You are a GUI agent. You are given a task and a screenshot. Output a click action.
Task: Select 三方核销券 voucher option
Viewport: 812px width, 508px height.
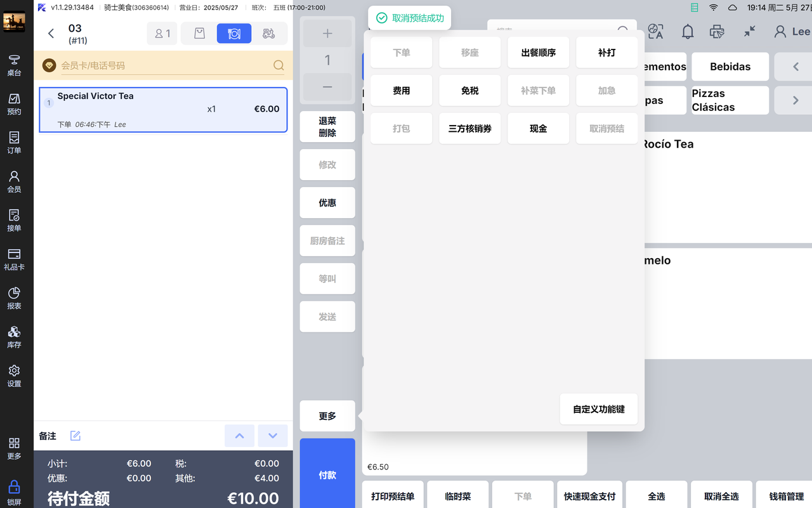click(470, 128)
